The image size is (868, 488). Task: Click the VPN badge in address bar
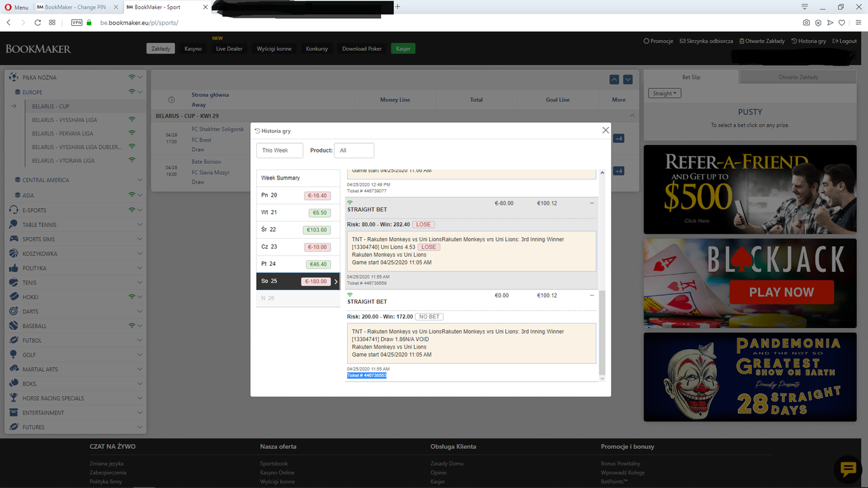point(77,22)
